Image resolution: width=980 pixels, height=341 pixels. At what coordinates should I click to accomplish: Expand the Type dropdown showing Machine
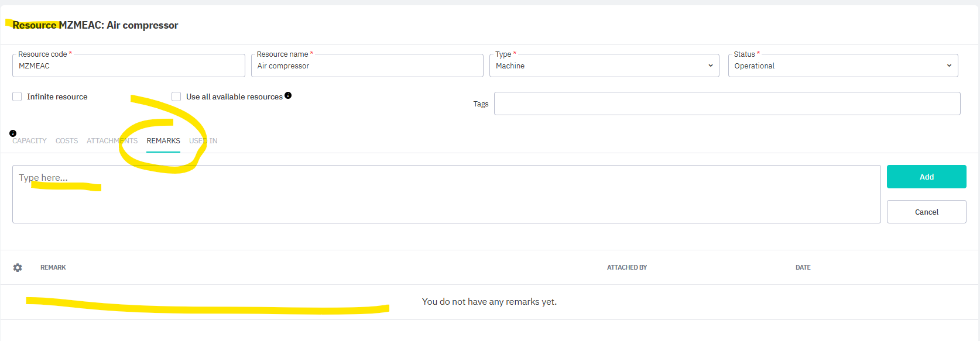point(604,66)
